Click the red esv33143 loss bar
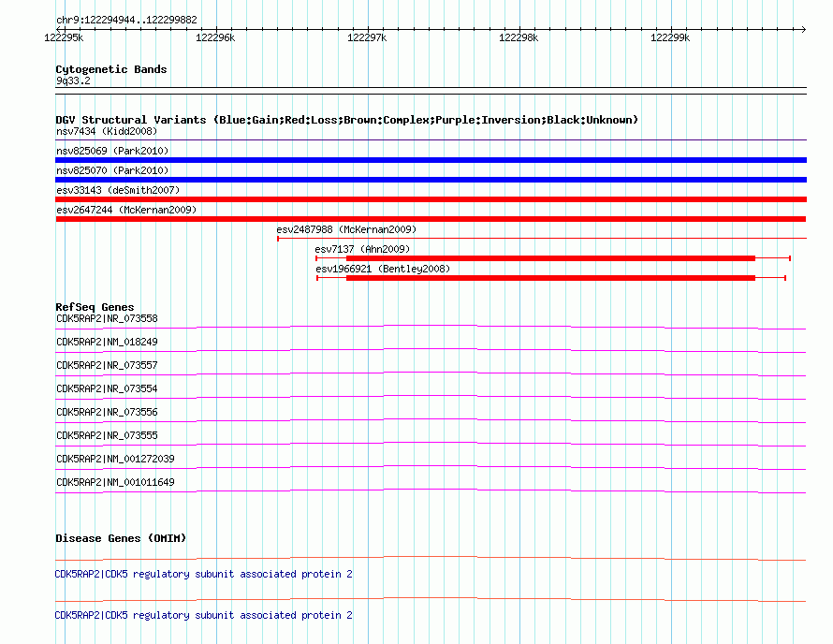The width and height of the screenshot is (833, 644). click(431, 199)
